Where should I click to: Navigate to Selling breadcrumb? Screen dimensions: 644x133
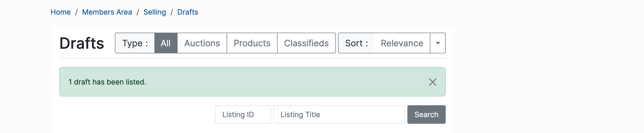click(154, 12)
